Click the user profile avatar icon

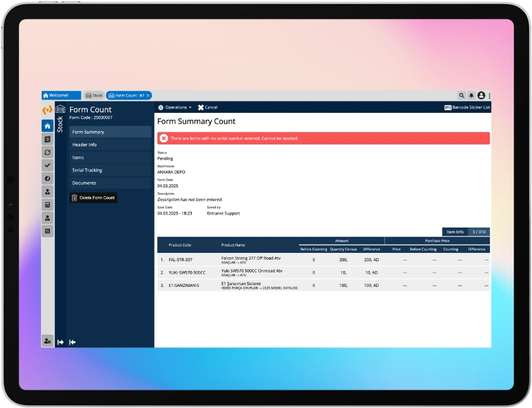click(482, 95)
